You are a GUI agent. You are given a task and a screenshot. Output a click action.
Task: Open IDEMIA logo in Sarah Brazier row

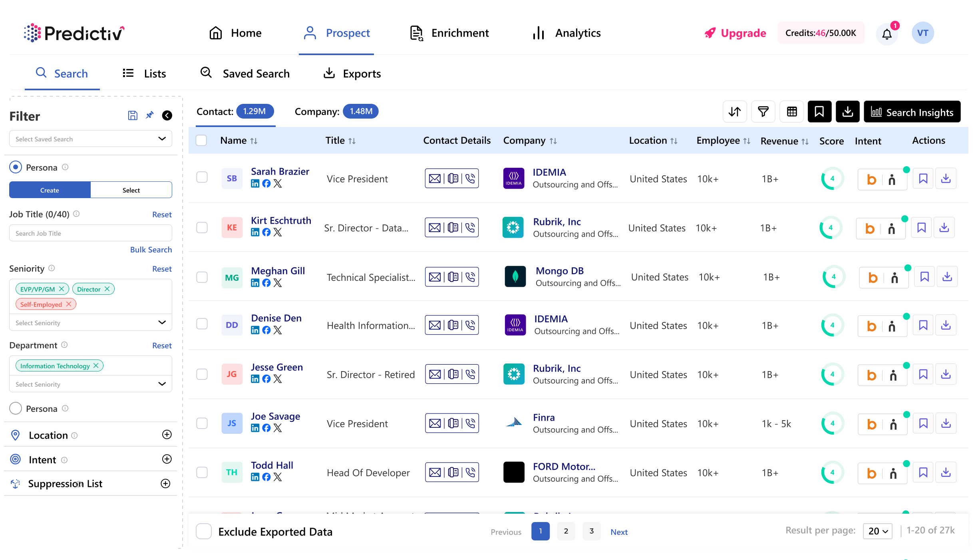pos(514,179)
